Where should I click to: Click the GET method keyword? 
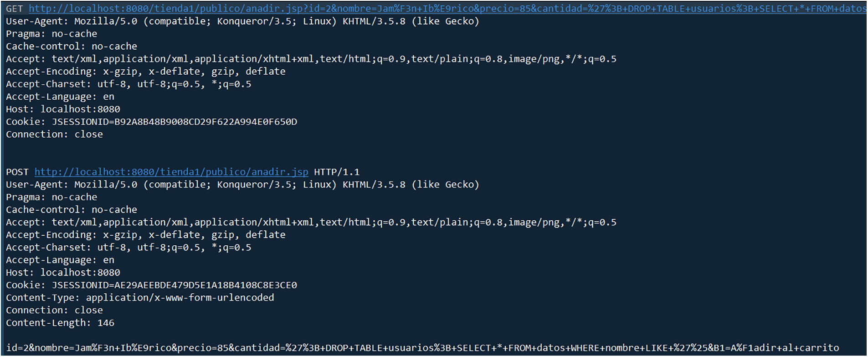[14, 9]
